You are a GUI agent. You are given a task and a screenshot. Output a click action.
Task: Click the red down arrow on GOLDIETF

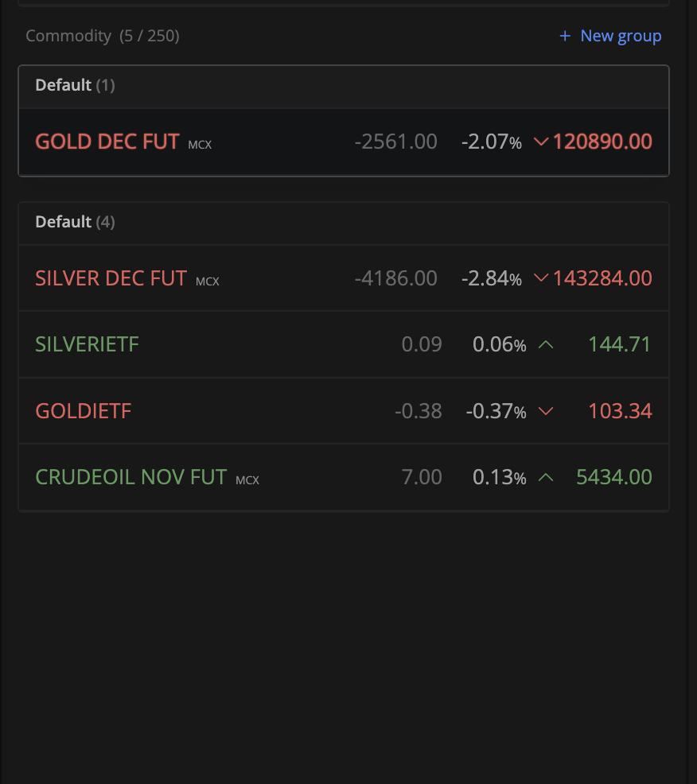546,411
